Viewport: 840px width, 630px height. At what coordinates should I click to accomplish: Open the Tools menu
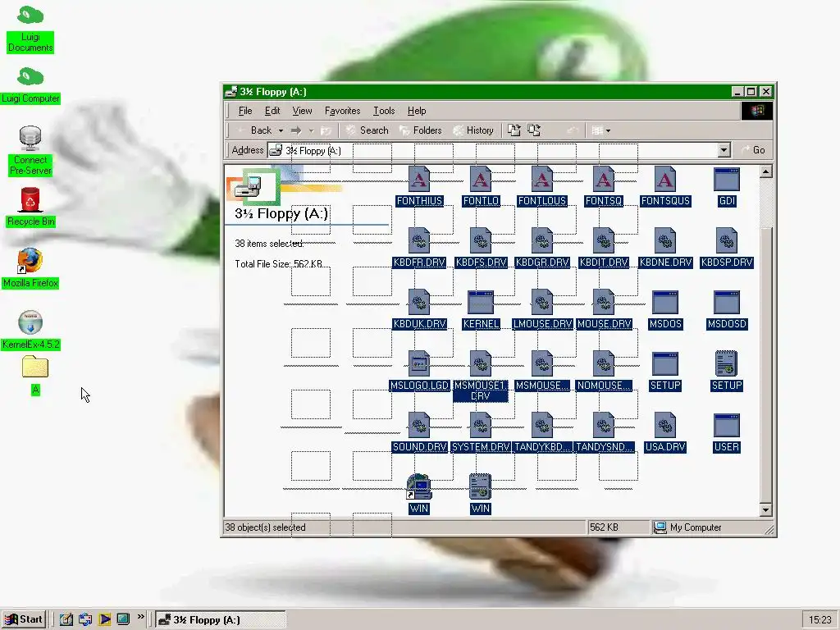384,111
